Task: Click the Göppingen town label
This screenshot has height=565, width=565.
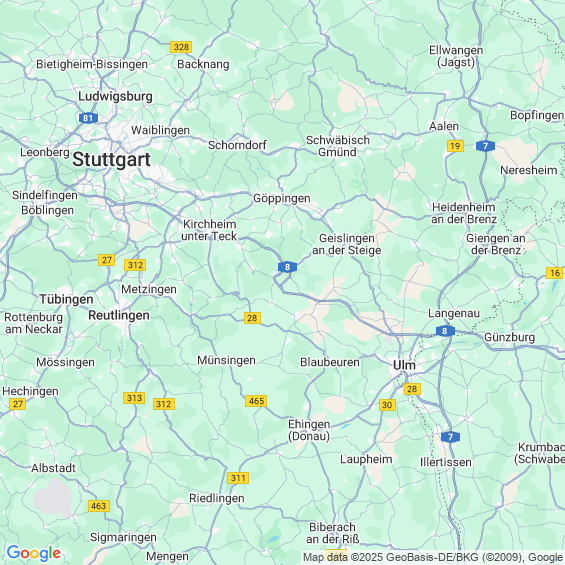Action: click(282, 198)
